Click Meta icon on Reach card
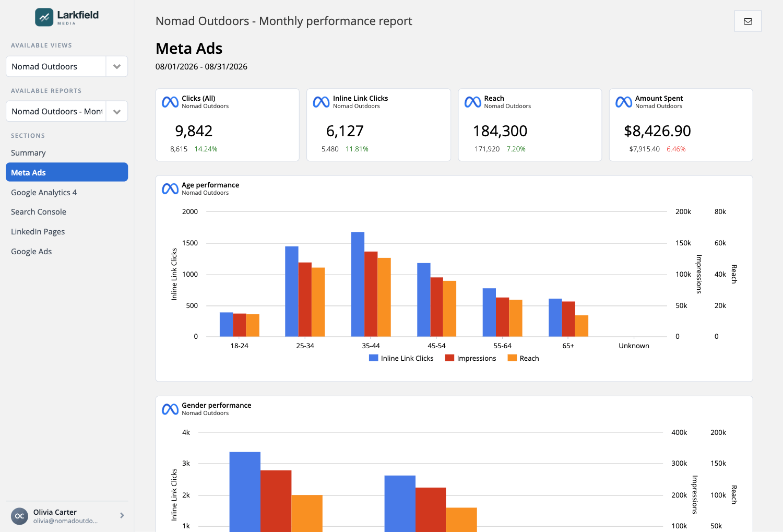Image resolution: width=783 pixels, height=532 pixels. tap(472, 102)
